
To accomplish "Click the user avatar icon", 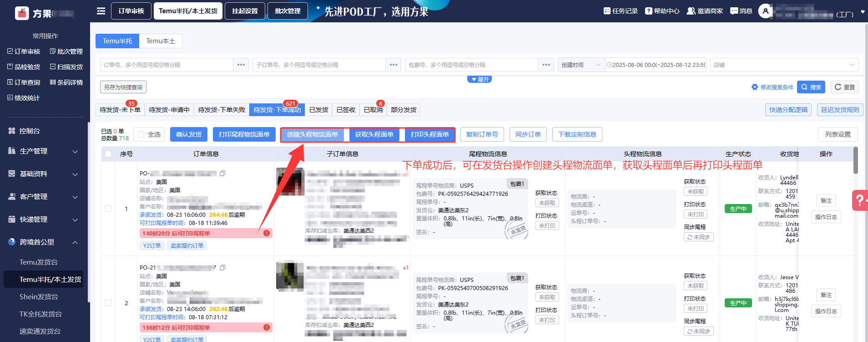I will point(766,11).
